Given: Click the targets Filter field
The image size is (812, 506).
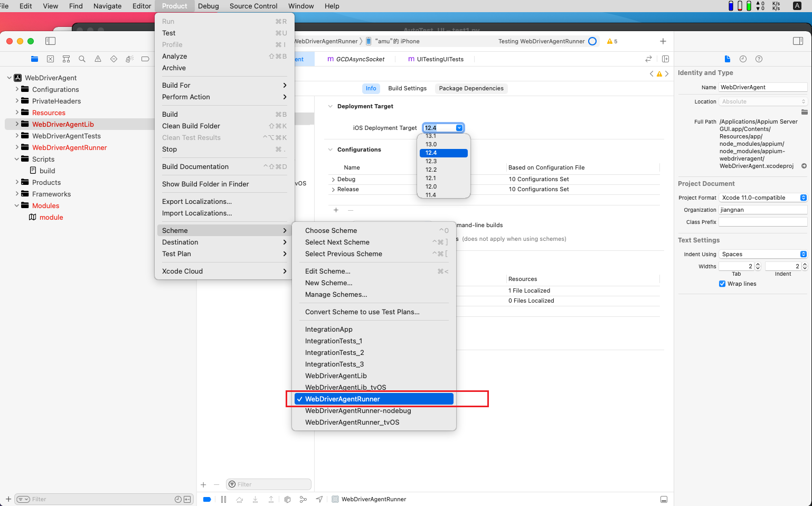Looking at the screenshot, I should (x=269, y=484).
